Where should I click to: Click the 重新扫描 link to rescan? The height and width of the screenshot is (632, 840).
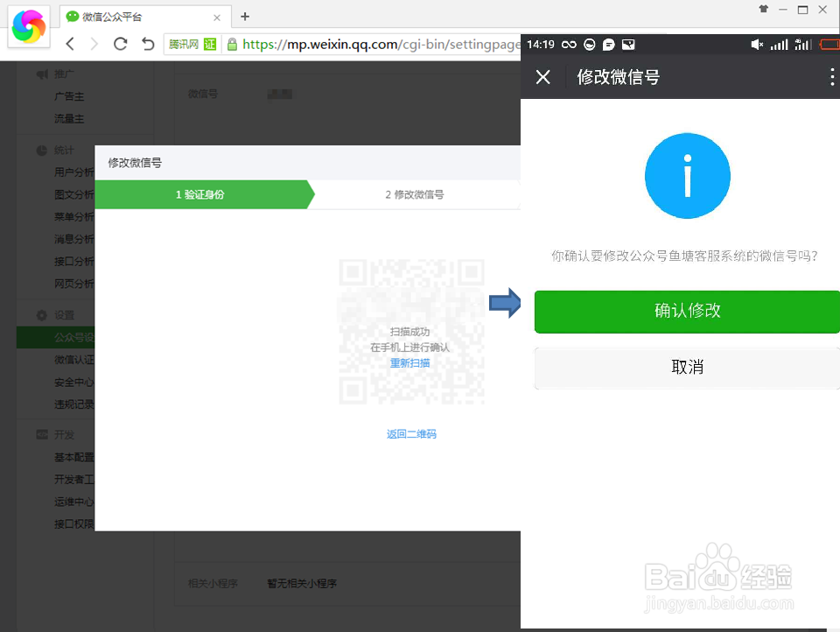point(409,362)
